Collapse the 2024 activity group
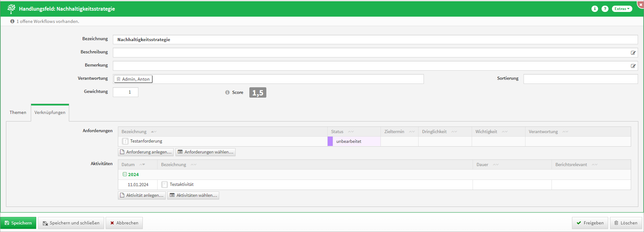The height and width of the screenshot is (232, 644). (125, 174)
